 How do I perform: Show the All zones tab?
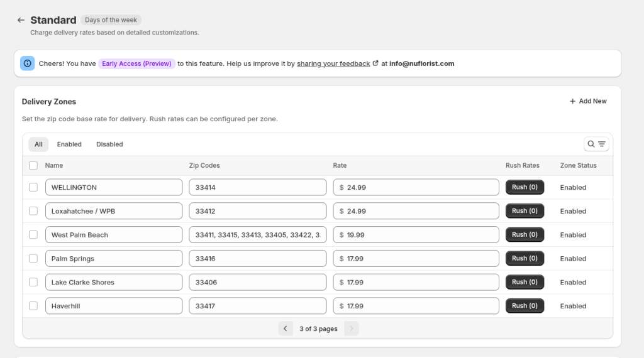pyautogui.click(x=38, y=144)
